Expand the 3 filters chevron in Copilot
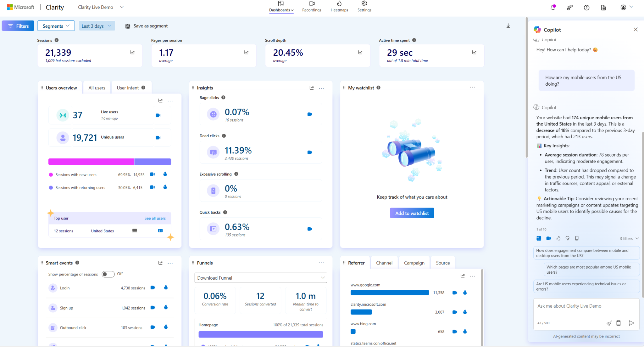Image resolution: width=644 pixels, height=347 pixels. pos(637,238)
